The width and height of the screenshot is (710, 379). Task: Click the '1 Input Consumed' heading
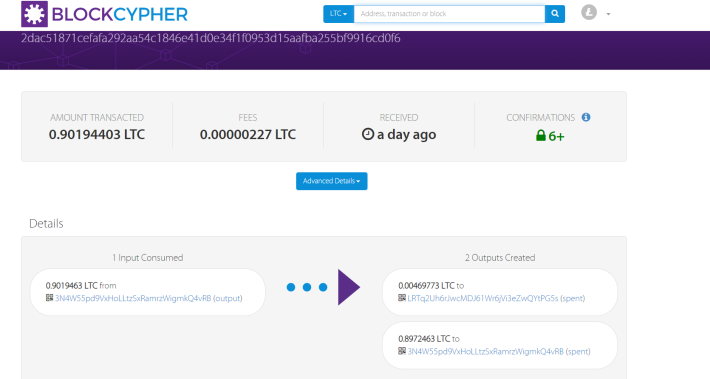(x=148, y=258)
